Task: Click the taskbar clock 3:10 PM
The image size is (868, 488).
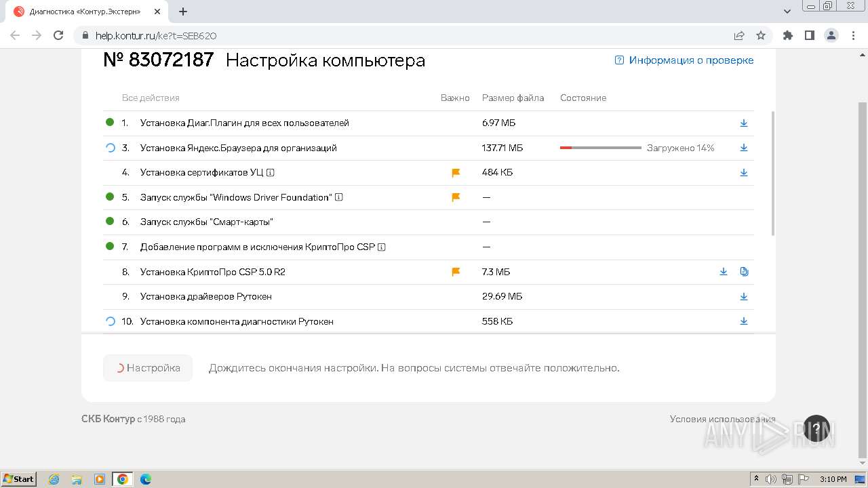Action: 833,479
